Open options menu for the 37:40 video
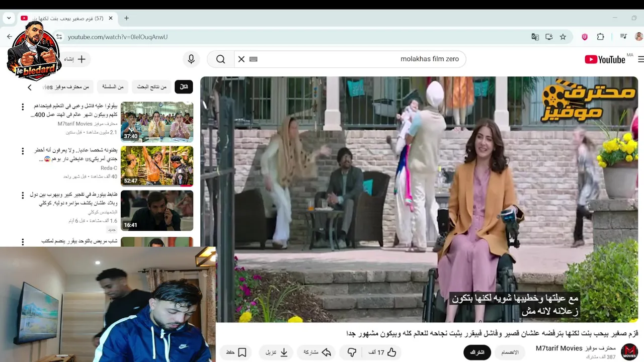 23,107
